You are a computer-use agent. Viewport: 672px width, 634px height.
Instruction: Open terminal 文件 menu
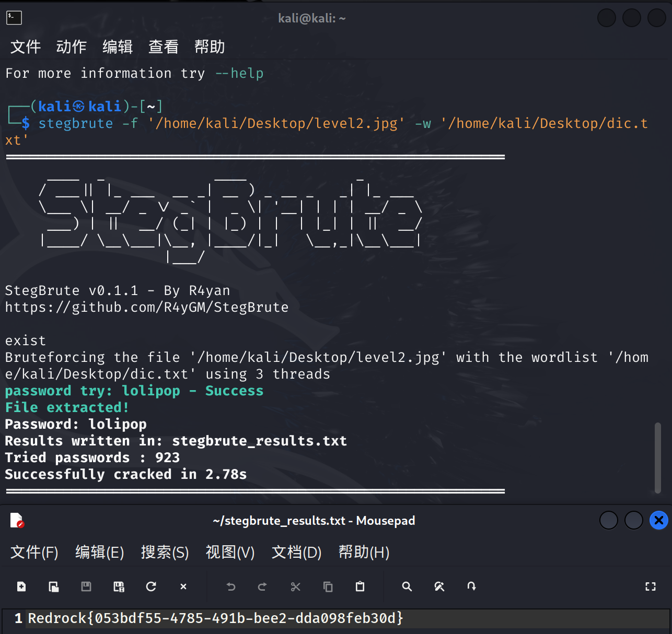(x=26, y=46)
